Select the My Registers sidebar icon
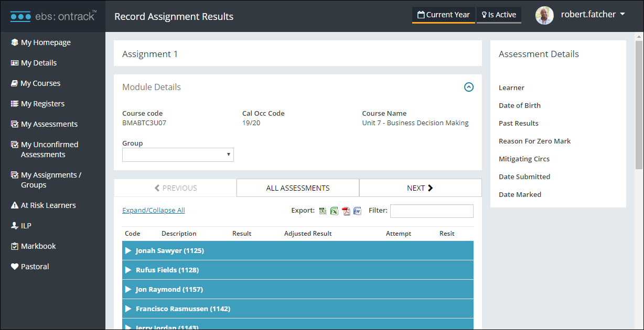This screenshot has width=644, height=330. 15,103
